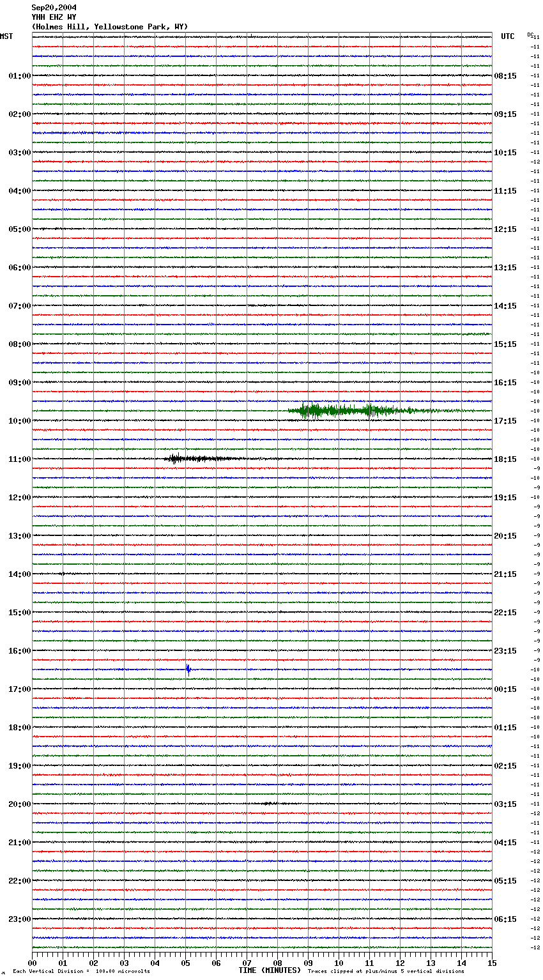Click the x-axis minute tick label '00'

[33, 963]
